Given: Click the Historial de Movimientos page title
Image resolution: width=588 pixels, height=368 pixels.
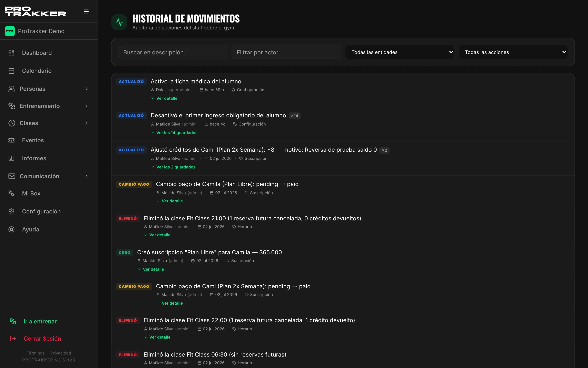Looking at the screenshot, I should coord(186,18).
